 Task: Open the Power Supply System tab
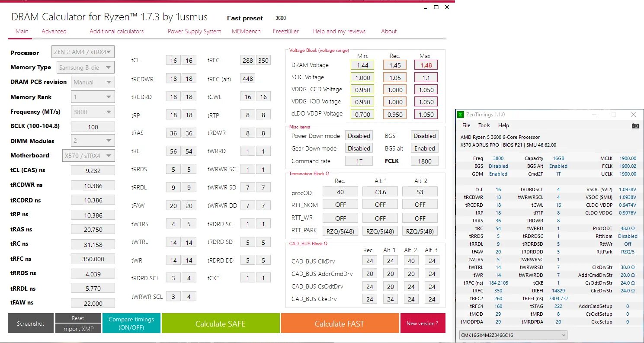[195, 31]
